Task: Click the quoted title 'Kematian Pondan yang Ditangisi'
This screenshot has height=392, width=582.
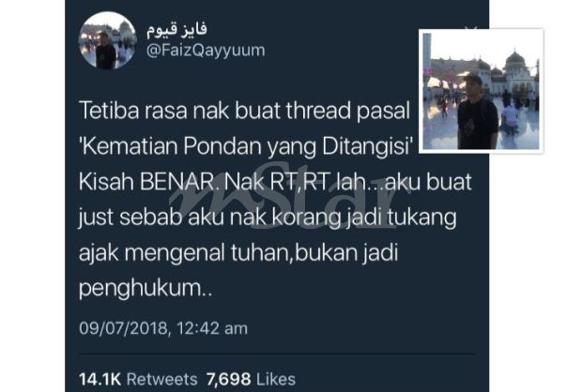Action: [x=247, y=146]
